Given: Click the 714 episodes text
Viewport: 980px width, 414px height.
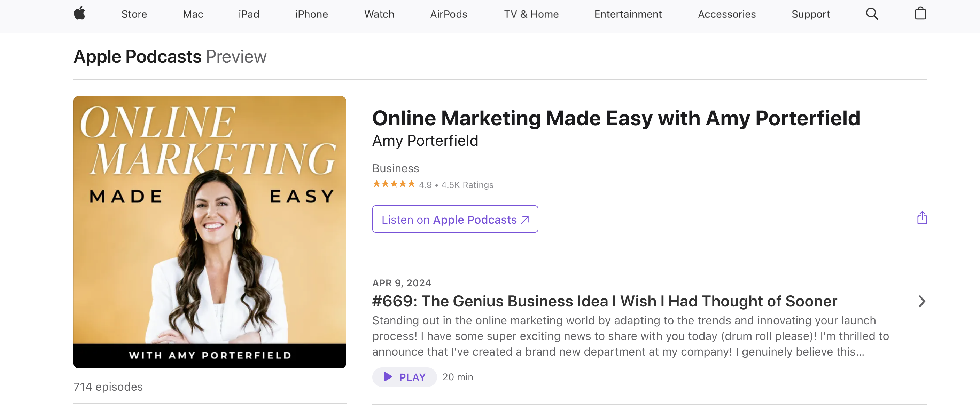Looking at the screenshot, I should pos(108,387).
